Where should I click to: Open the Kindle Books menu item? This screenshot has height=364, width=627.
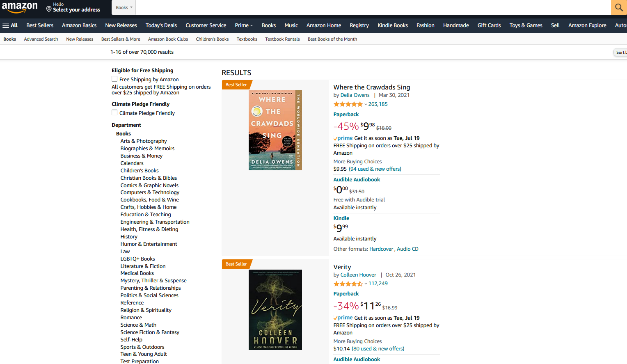pos(392,25)
